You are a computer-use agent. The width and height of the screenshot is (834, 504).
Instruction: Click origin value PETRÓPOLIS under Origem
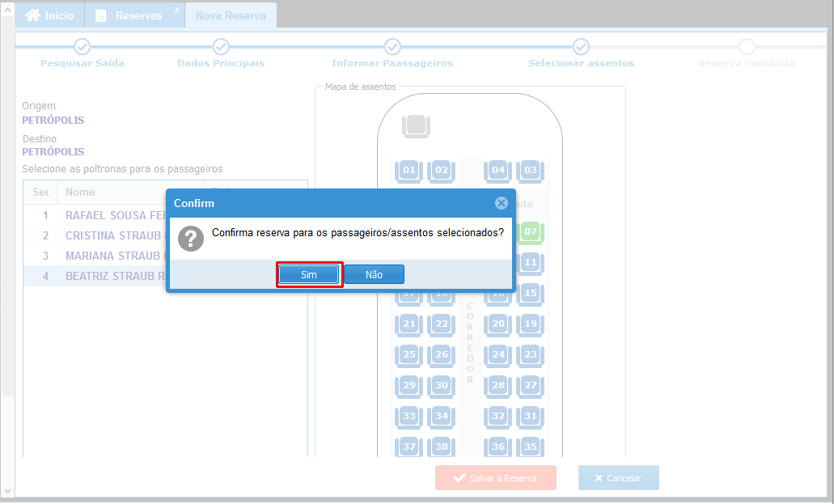tap(53, 121)
